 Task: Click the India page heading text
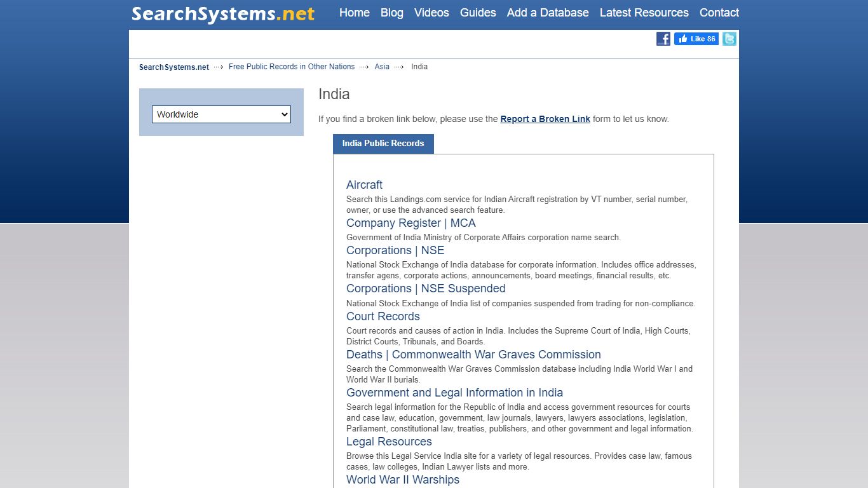click(334, 94)
